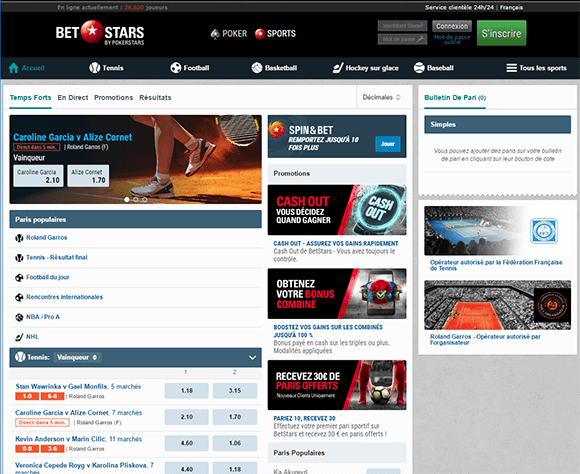Open Roland Garros opérateur autorisé link
Viewport: 580px width, 474px height.
click(485, 339)
